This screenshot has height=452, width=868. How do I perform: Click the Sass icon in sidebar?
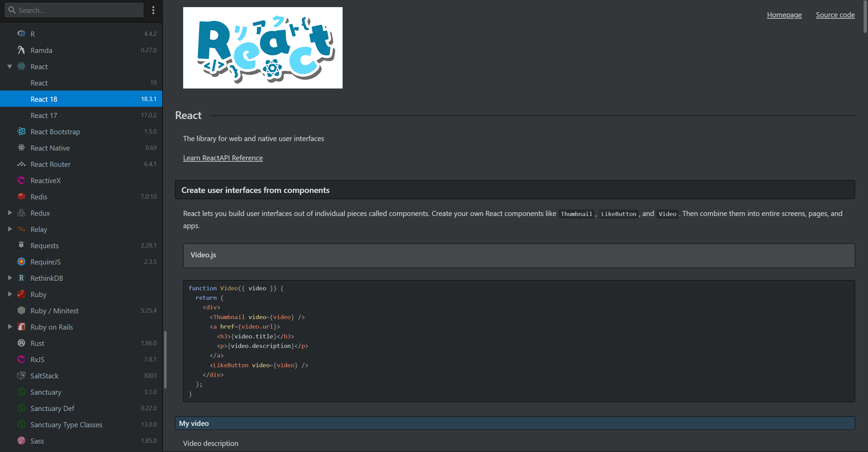tap(21, 441)
